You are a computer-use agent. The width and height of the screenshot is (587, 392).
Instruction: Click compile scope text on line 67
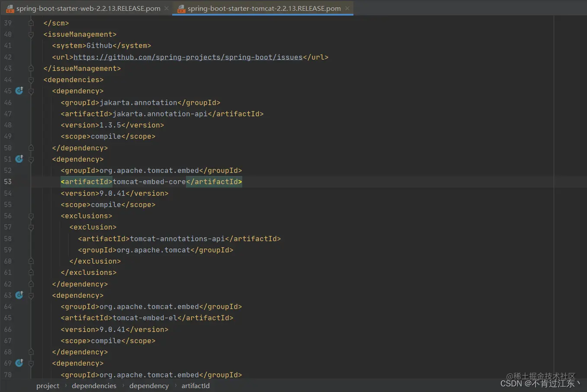pyautogui.click(x=106, y=341)
